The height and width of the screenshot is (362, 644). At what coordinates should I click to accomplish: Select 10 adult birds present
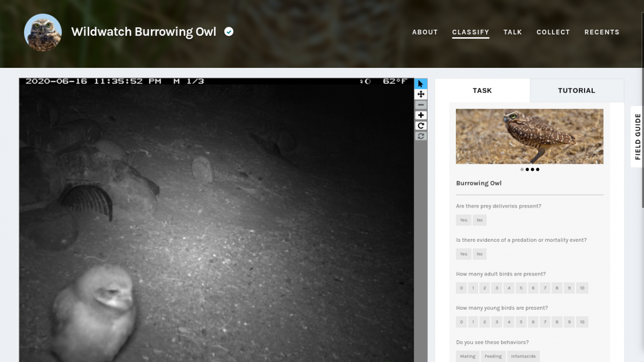pyautogui.click(x=582, y=288)
